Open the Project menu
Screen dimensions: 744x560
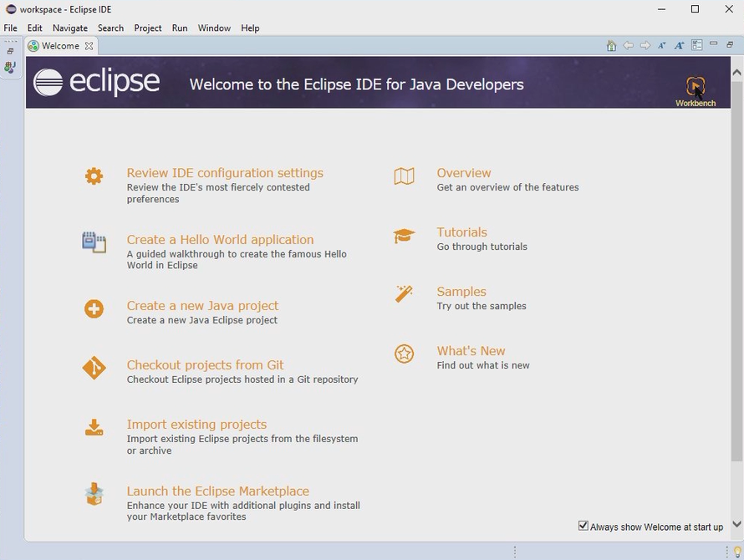coord(148,28)
